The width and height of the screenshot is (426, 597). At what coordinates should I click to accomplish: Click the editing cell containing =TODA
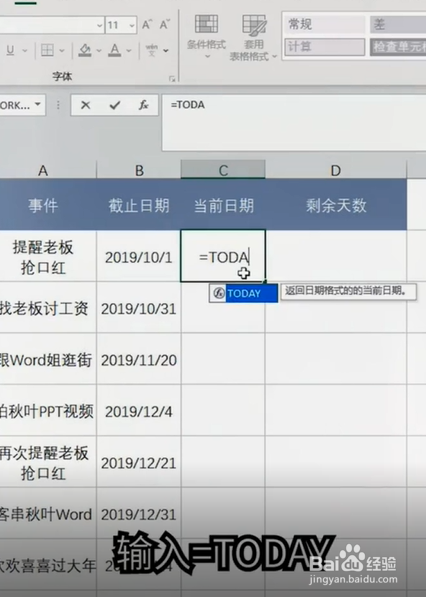(223, 256)
